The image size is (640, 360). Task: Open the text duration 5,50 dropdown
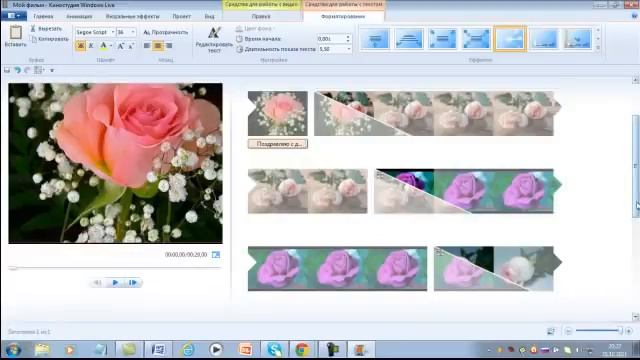coord(348,49)
